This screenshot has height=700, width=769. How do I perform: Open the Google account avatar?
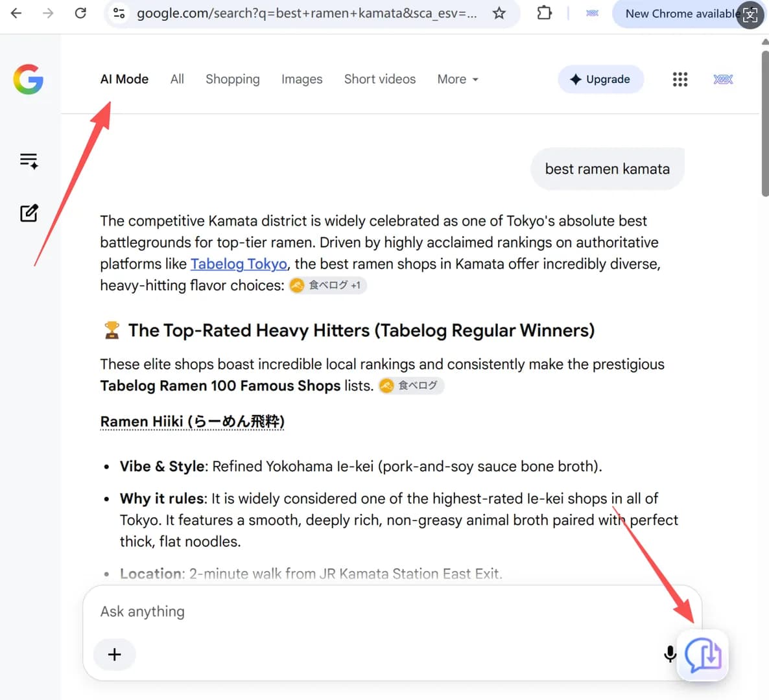(723, 80)
